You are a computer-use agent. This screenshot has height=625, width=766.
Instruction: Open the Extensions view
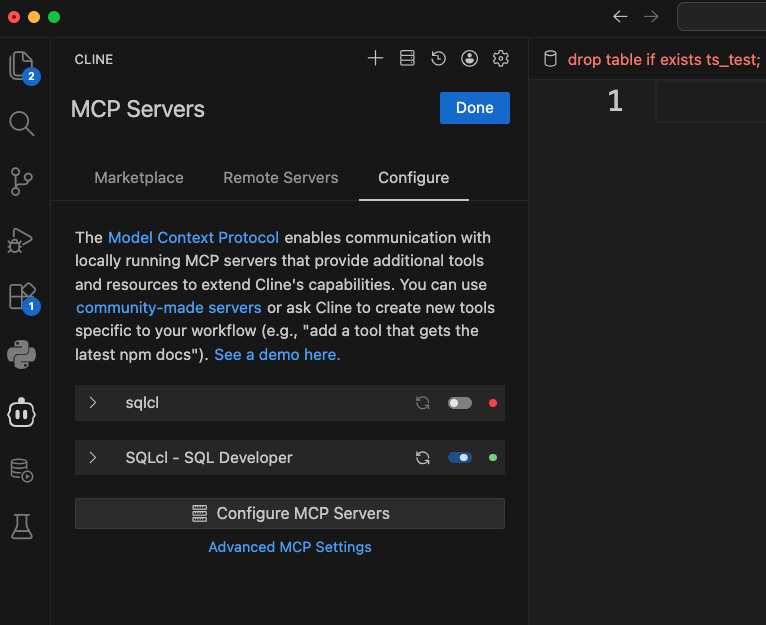22,296
